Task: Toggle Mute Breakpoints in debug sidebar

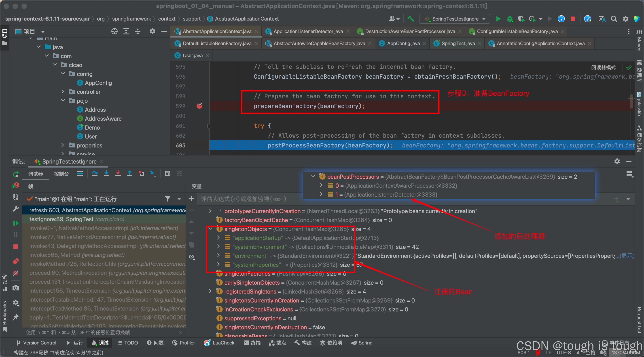Action: (15, 273)
